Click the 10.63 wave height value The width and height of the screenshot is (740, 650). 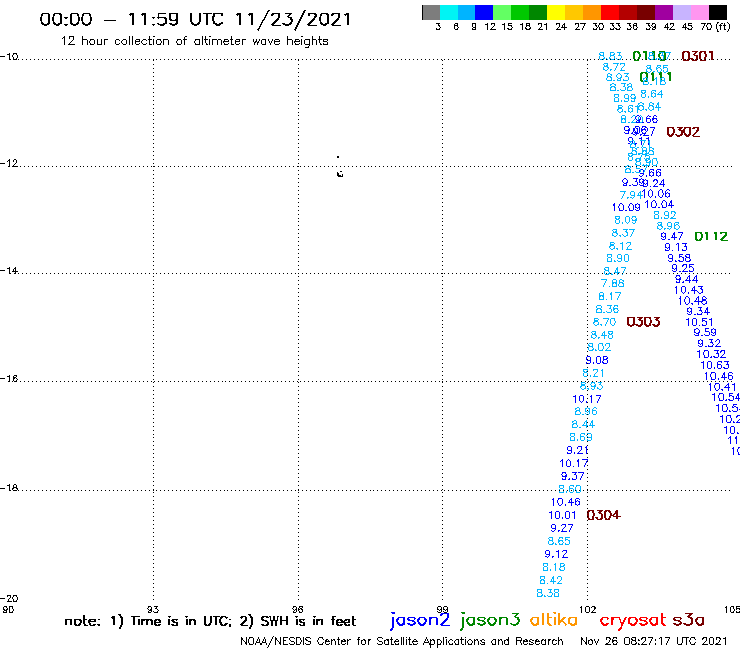pyautogui.click(x=715, y=365)
